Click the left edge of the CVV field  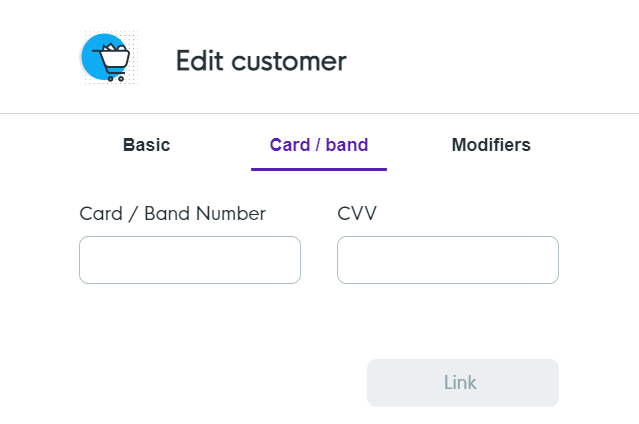point(343,260)
